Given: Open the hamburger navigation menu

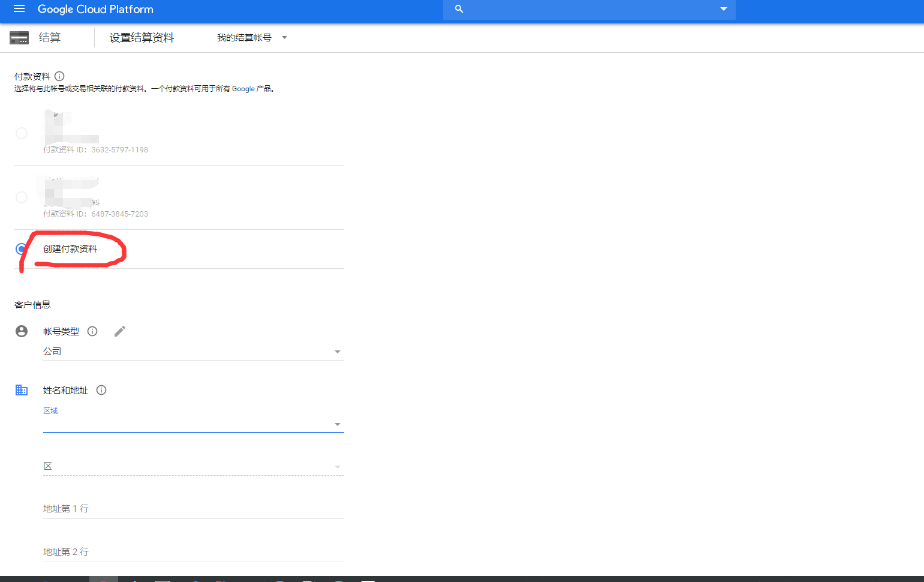Looking at the screenshot, I should [x=19, y=9].
